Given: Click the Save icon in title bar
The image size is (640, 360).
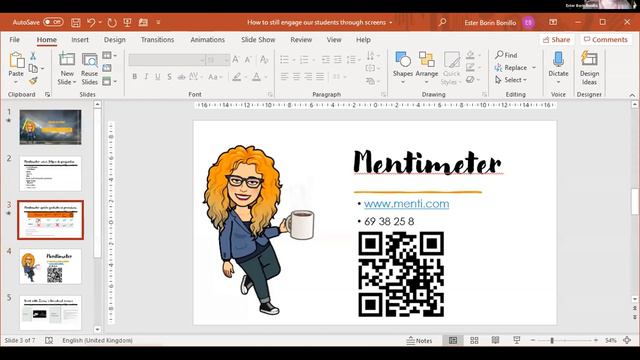Looking at the screenshot, I should click(x=76, y=22).
